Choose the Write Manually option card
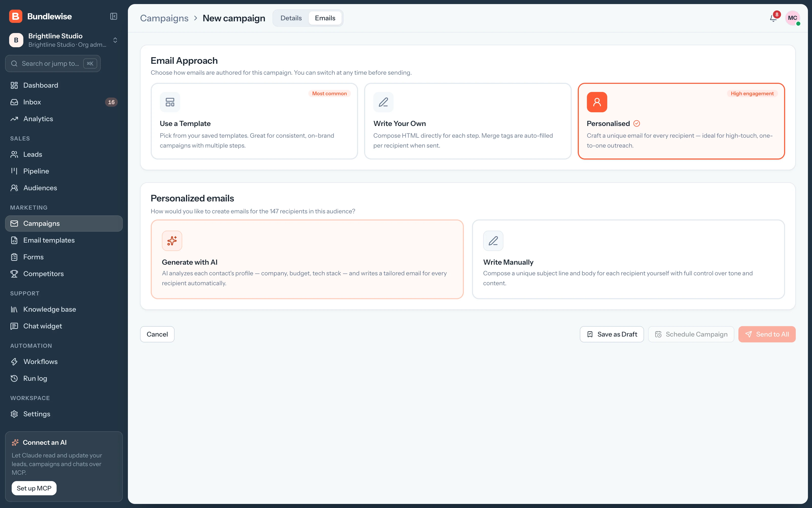The width and height of the screenshot is (812, 508). pyautogui.click(x=628, y=259)
